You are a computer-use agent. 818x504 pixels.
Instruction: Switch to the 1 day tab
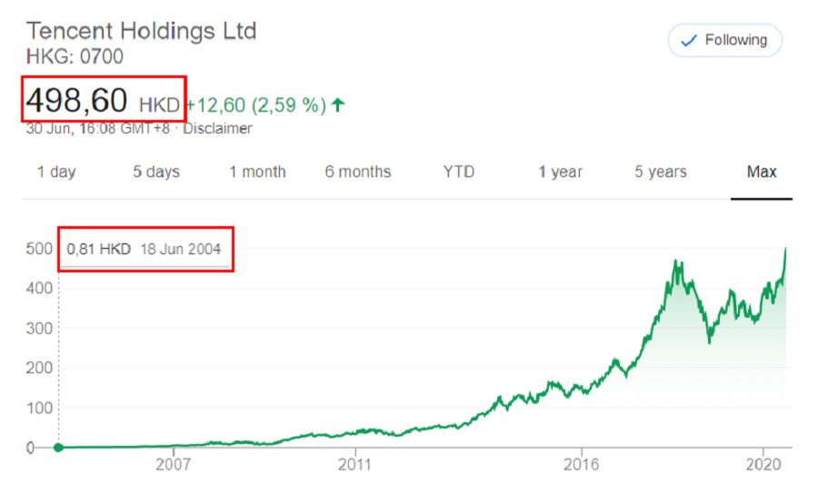tap(56, 172)
